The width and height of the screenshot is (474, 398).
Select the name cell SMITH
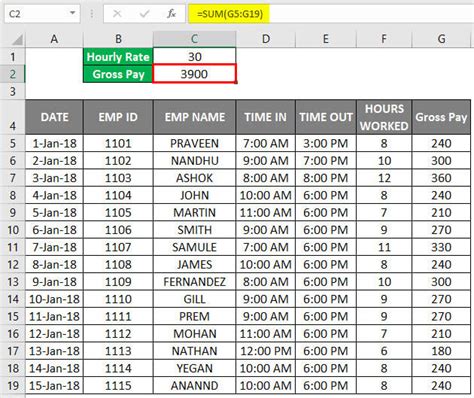[194, 230]
